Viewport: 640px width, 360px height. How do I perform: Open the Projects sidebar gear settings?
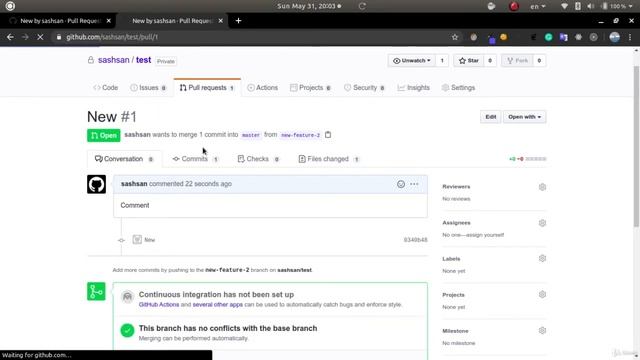click(542, 294)
